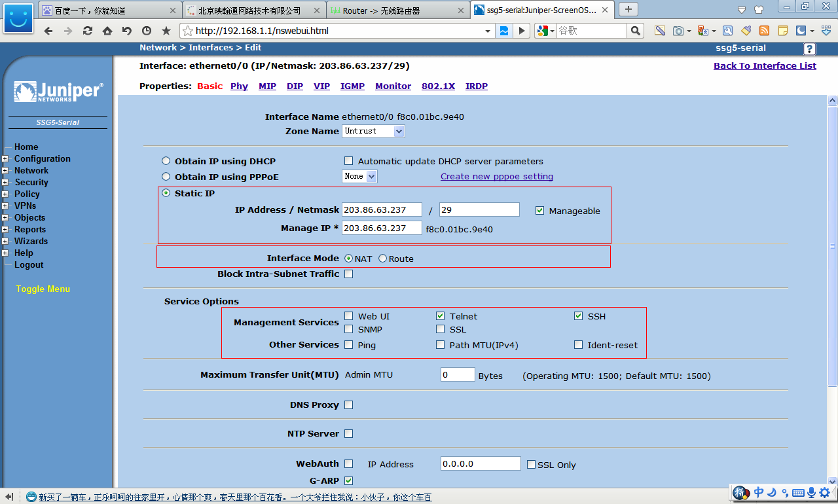Enable the Web UI management service

349,316
